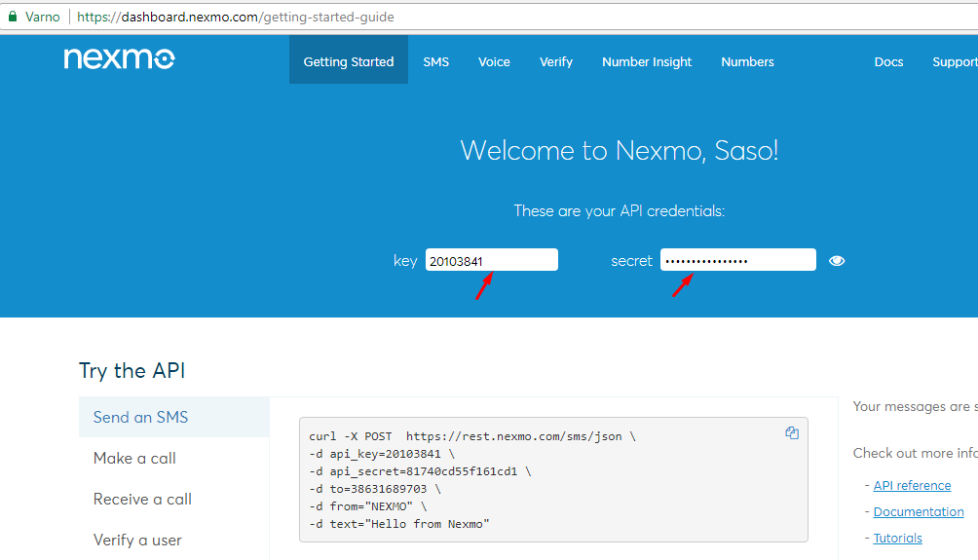Click the green padlock security icon
This screenshot has width=978, height=560.
[12, 17]
